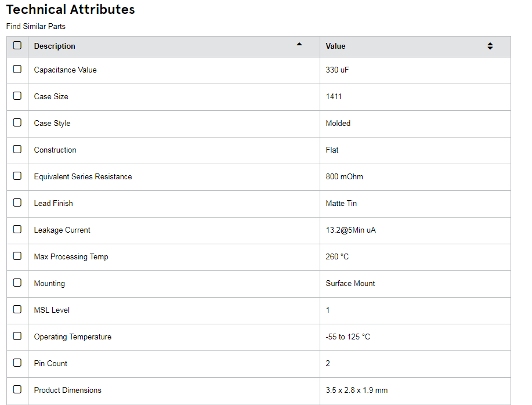
Task: Check the Capacitance Value row checkbox
Action: point(17,69)
